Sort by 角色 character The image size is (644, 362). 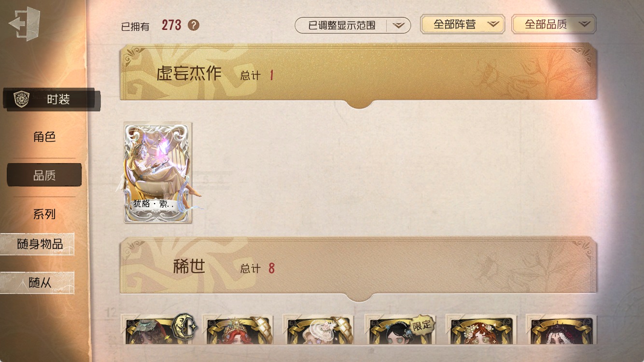pos(44,137)
